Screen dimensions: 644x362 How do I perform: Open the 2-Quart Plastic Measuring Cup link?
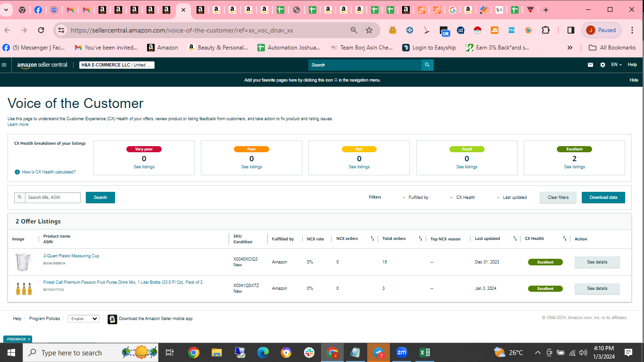coord(71,256)
